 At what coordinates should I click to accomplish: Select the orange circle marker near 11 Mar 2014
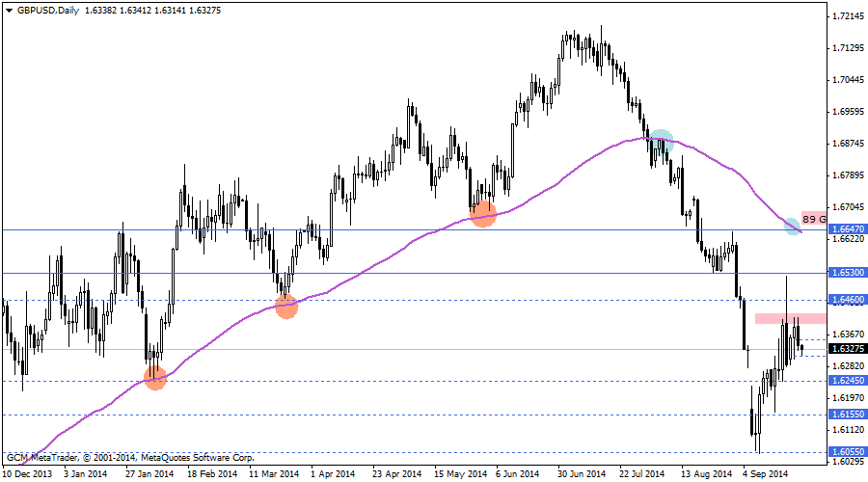pos(286,307)
